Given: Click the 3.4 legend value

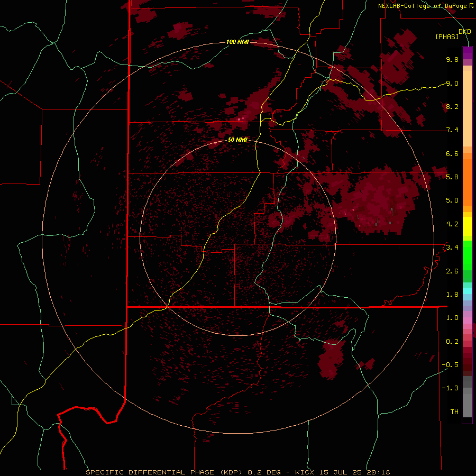Looking at the screenshot, I should pos(452,247).
